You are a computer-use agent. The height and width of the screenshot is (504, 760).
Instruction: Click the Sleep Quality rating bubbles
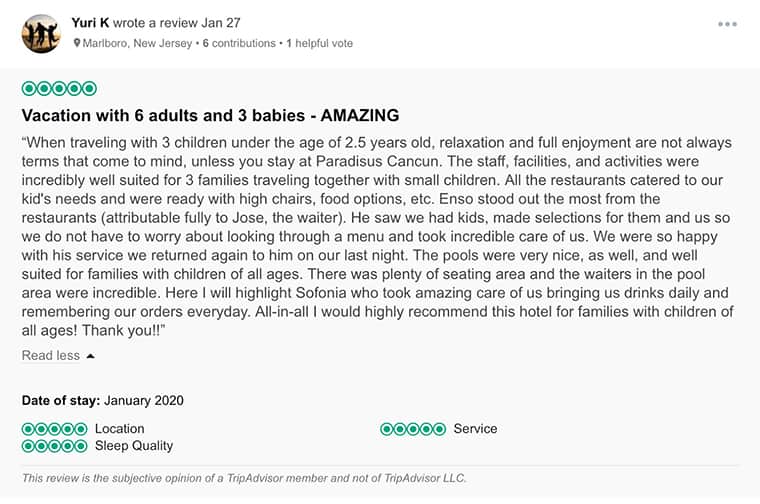pyautogui.click(x=54, y=446)
